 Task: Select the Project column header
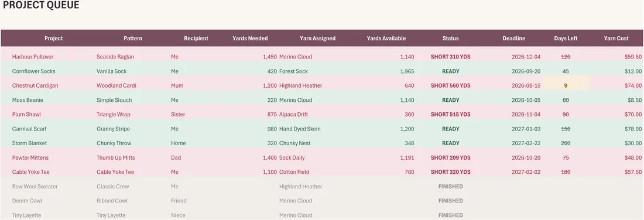[53, 38]
